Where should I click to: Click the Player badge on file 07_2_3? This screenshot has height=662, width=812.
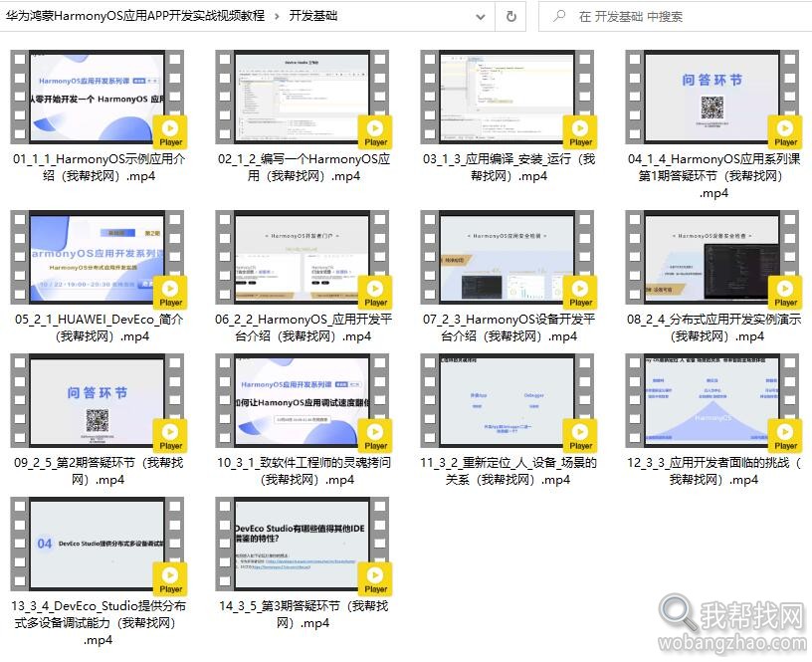pos(580,294)
